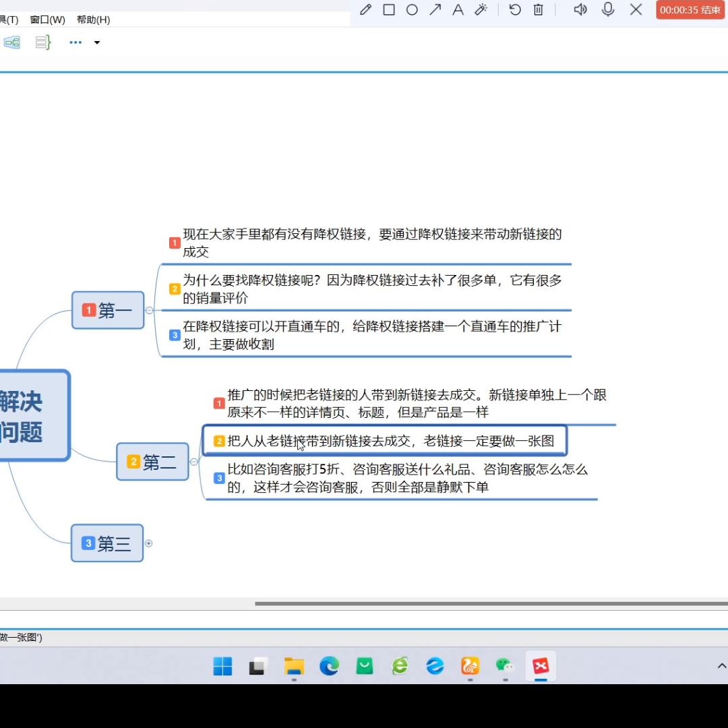
Task: Open the more options ellipsis
Action: tap(75, 42)
